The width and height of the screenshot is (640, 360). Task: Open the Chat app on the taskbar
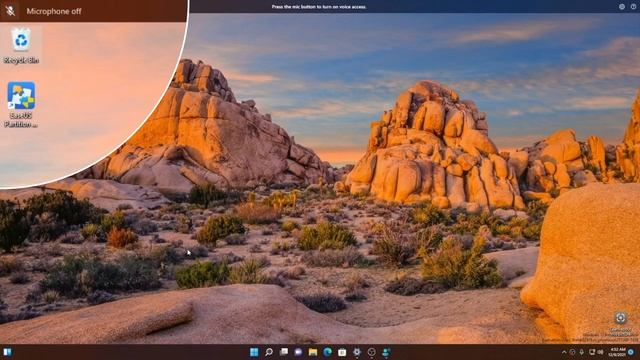pyautogui.click(x=298, y=352)
